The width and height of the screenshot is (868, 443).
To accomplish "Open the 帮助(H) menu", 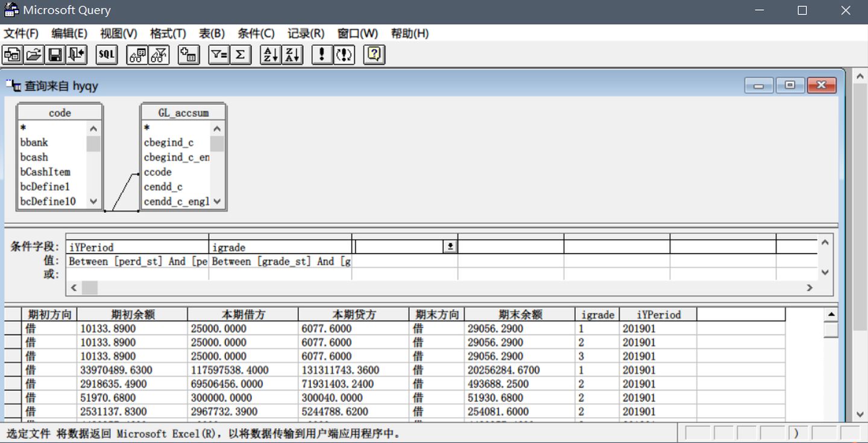I will coord(410,33).
